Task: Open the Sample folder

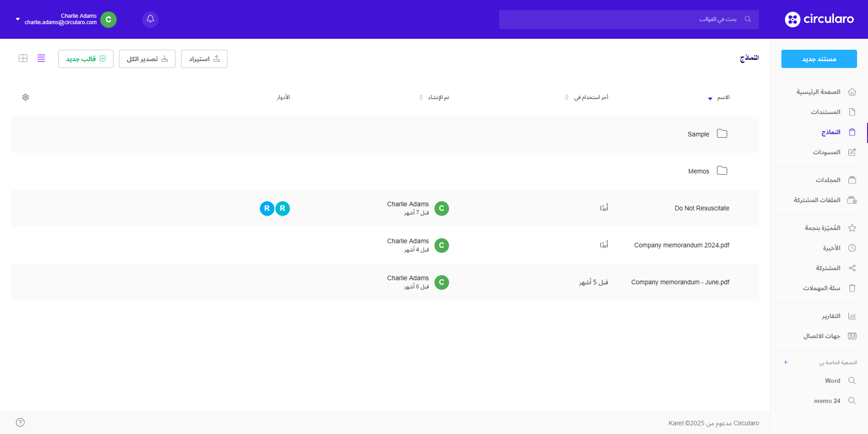Action: click(698, 134)
